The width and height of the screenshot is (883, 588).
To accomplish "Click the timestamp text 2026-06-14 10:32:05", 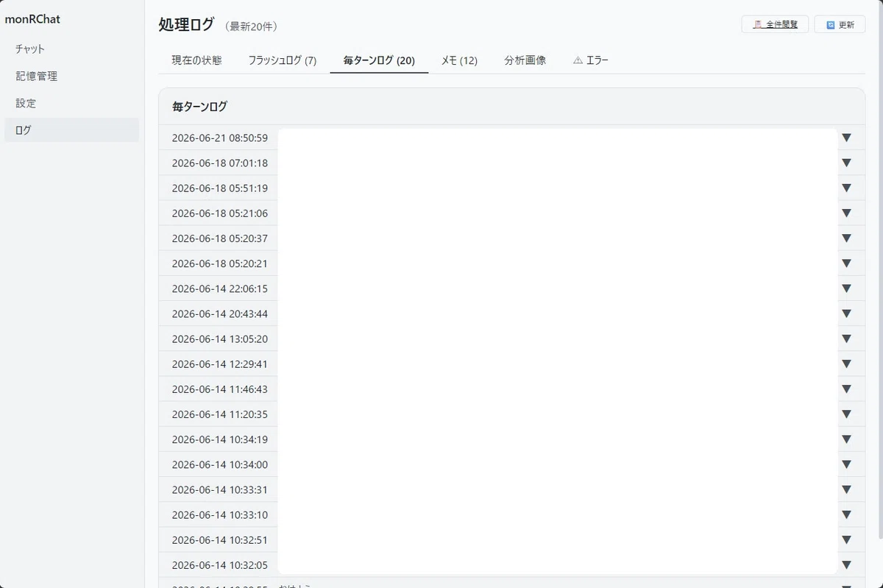I will click(220, 565).
